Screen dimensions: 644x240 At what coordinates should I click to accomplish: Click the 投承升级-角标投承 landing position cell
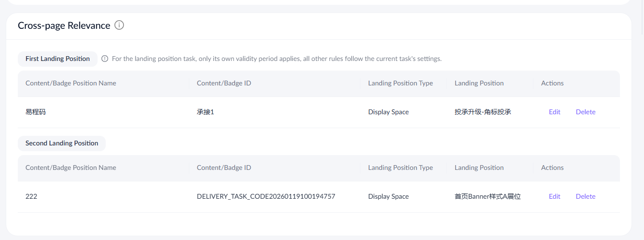(483, 112)
